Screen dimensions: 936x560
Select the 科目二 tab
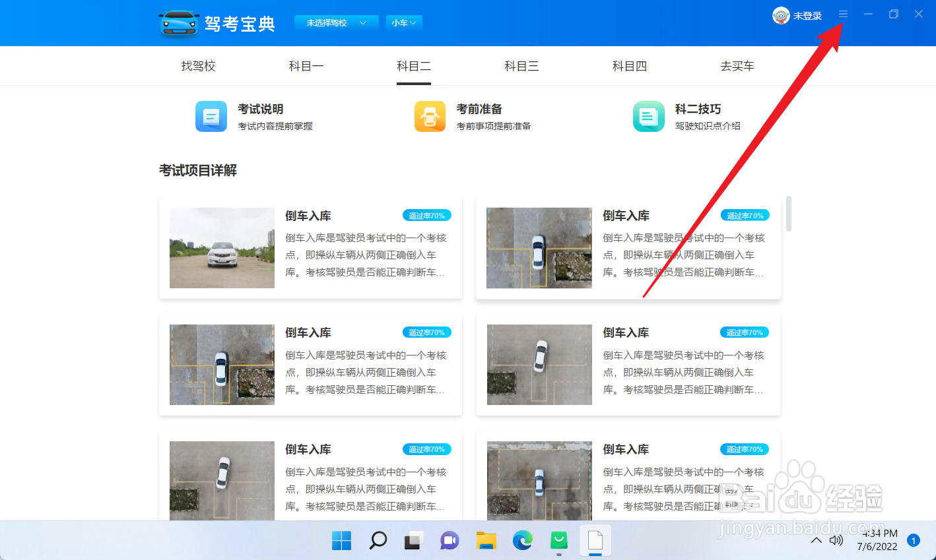click(414, 66)
